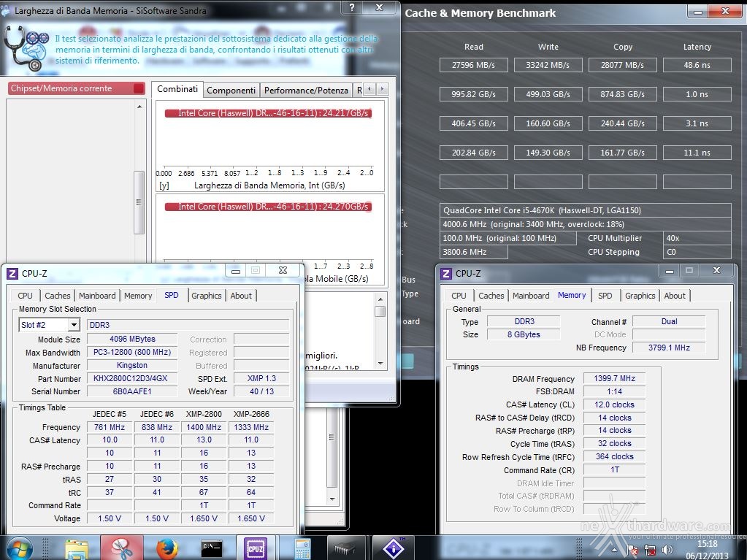Click Manufacturer Kingston field
The height and width of the screenshot is (560, 747).
[x=132, y=365]
